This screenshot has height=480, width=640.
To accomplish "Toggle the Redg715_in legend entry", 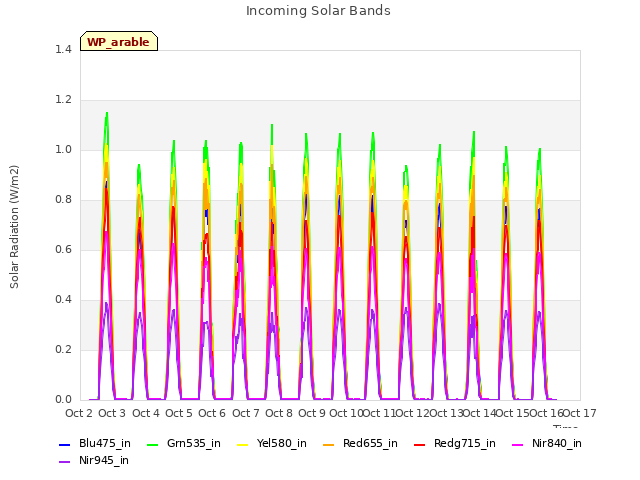I will (455, 443).
